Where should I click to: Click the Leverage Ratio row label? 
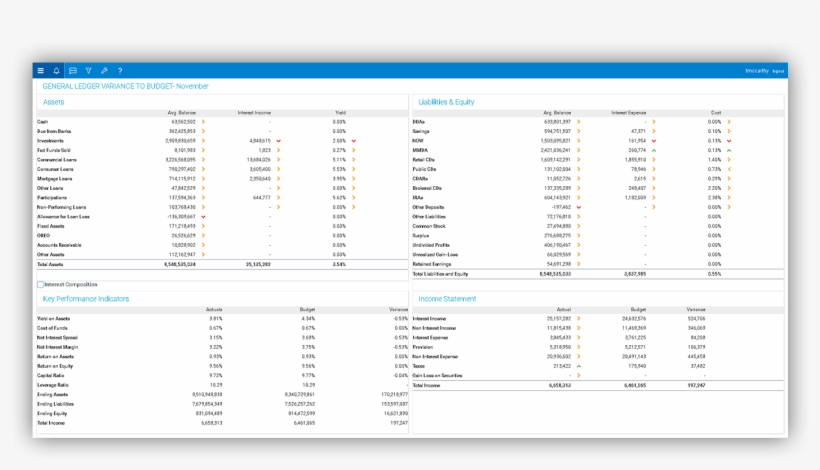pos(52,385)
